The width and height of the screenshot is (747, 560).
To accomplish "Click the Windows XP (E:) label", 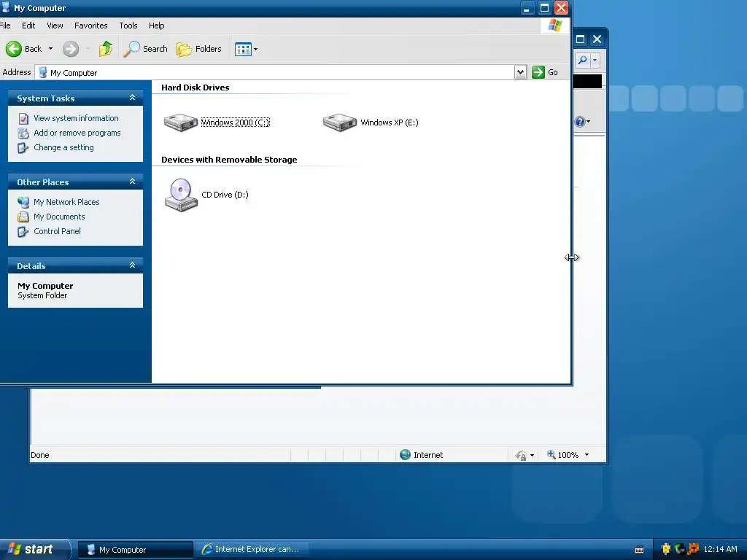I will click(390, 122).
